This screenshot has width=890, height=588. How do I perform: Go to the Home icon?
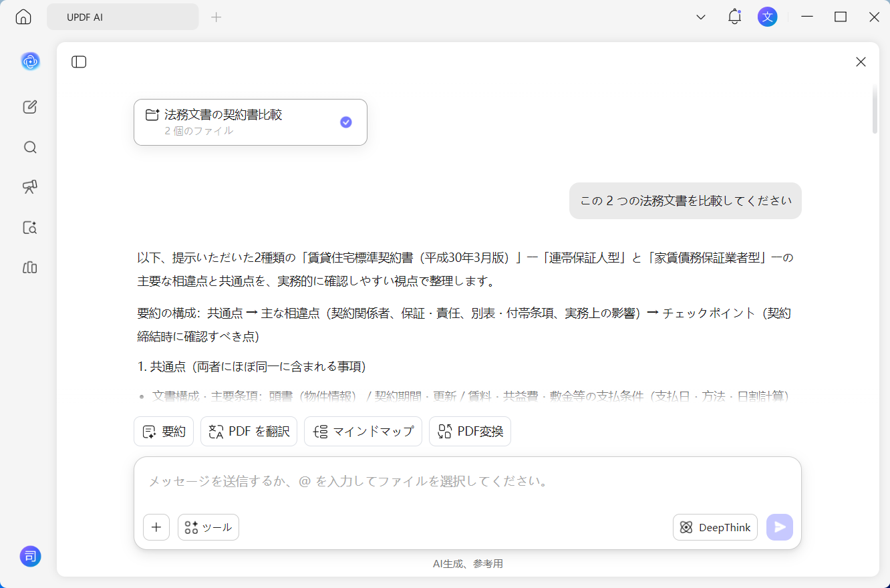coord(23,17)
